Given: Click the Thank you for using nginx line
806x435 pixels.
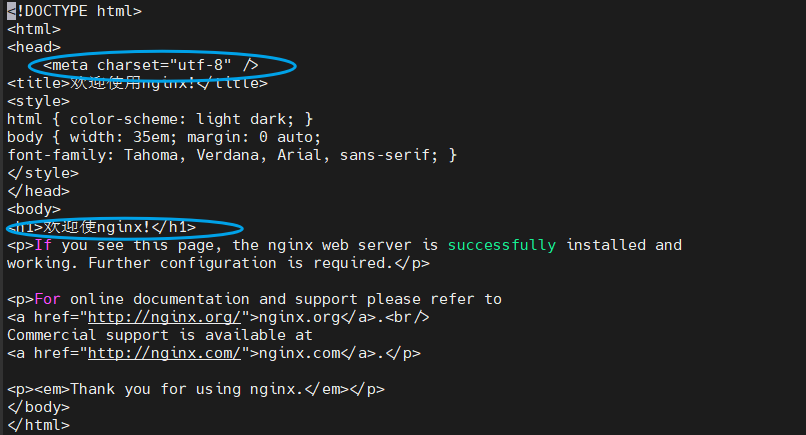Looking at the screenshot, I should click(x=196, y=389).
